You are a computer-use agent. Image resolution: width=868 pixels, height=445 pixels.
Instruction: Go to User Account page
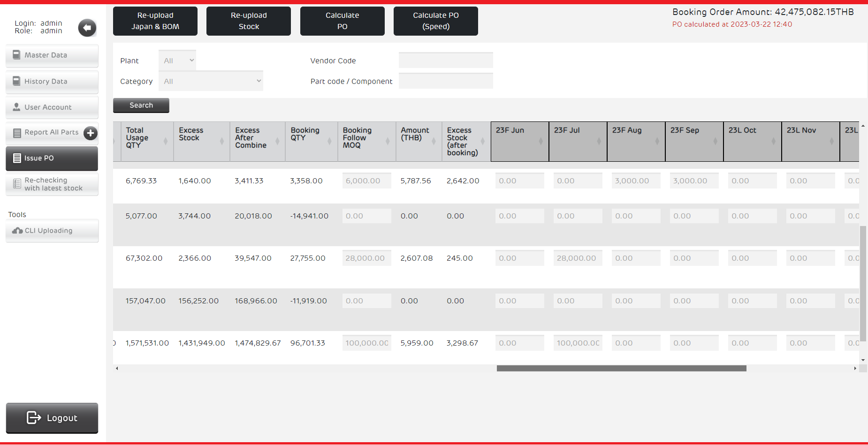pyautogui.click(x=52, y=107)
